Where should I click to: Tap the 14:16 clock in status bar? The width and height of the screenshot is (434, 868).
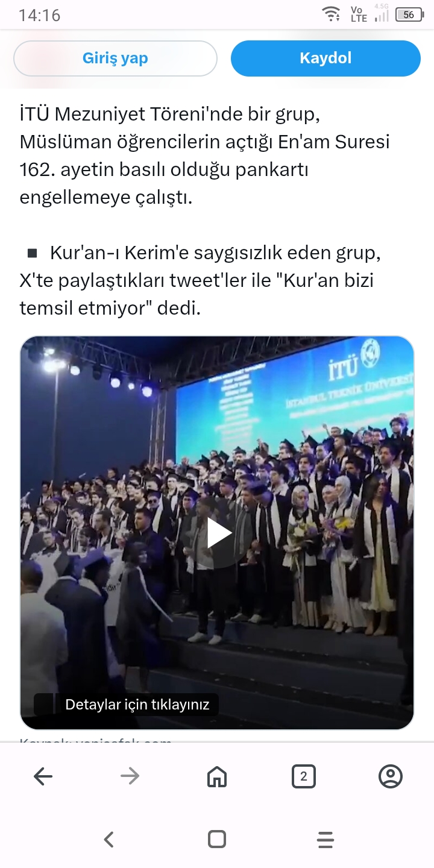coord(39,15)
